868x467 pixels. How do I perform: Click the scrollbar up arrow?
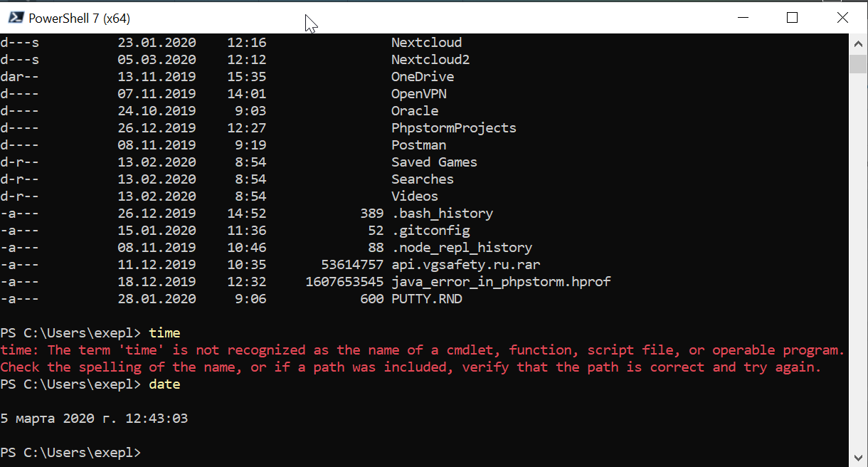point(859,44)
